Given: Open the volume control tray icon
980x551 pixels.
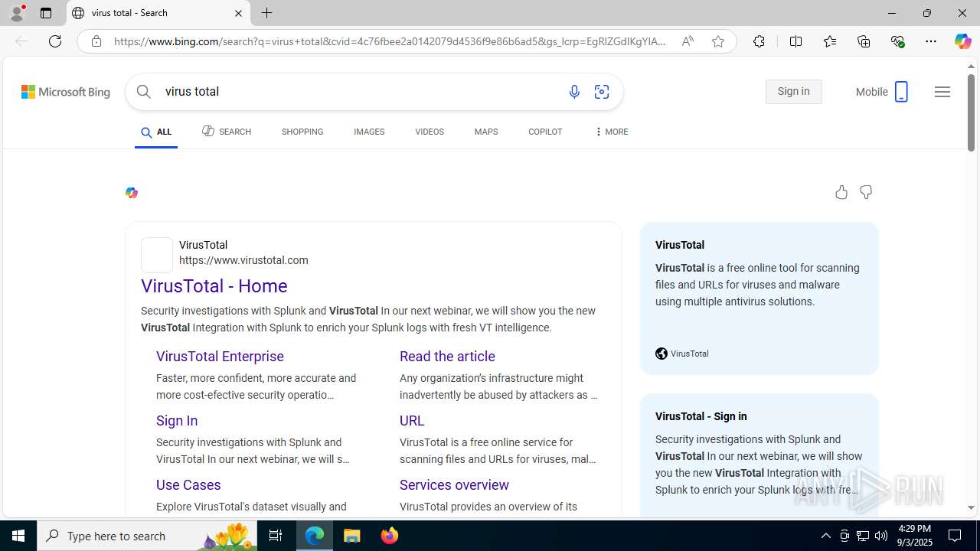Looking at the screenshot, I should tap(881, 536).
